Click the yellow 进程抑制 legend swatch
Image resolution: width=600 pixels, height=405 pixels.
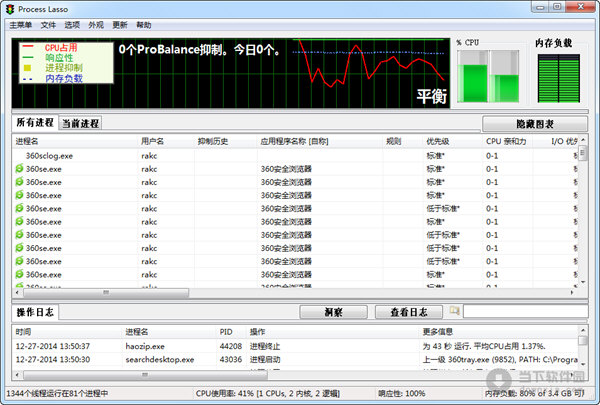(28, 68)
